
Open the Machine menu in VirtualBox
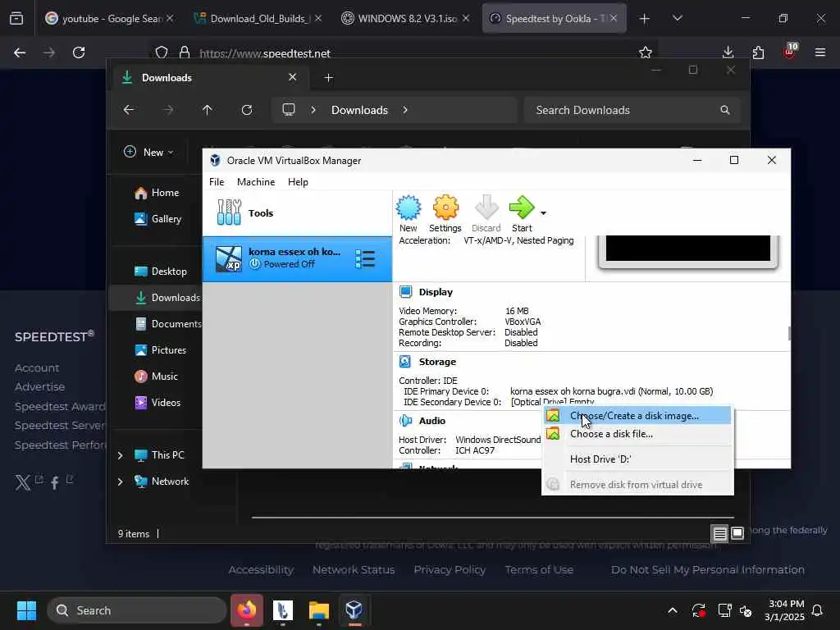(256, 182)
